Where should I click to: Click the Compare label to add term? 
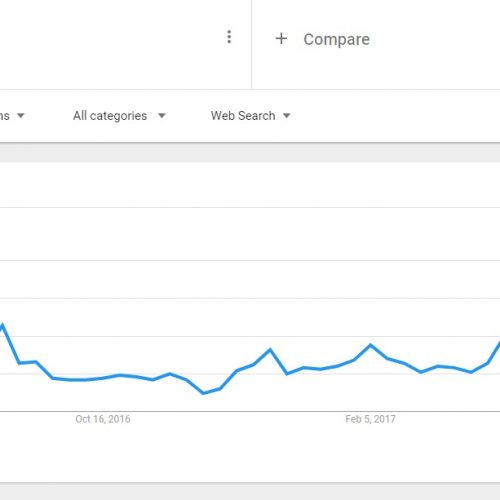[x=337, y=39]
